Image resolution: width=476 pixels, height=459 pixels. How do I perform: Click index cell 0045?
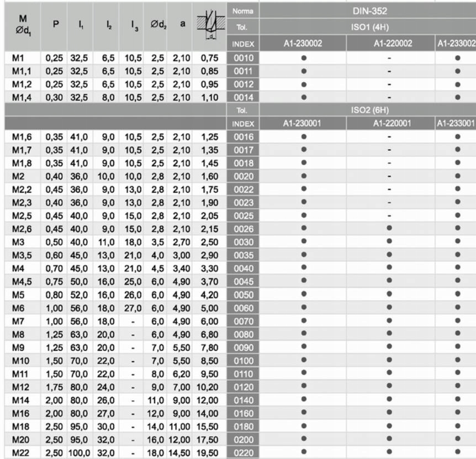243,282
